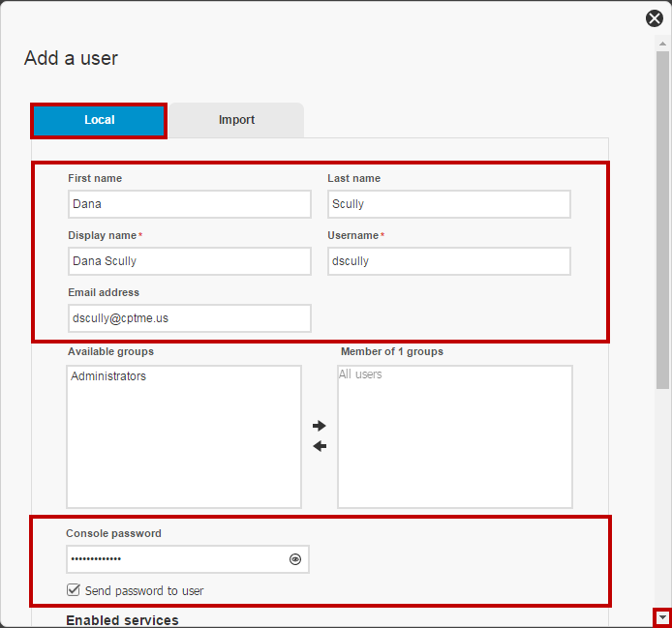
Task: Switch to the Import tab
Action: click(236, 120)
